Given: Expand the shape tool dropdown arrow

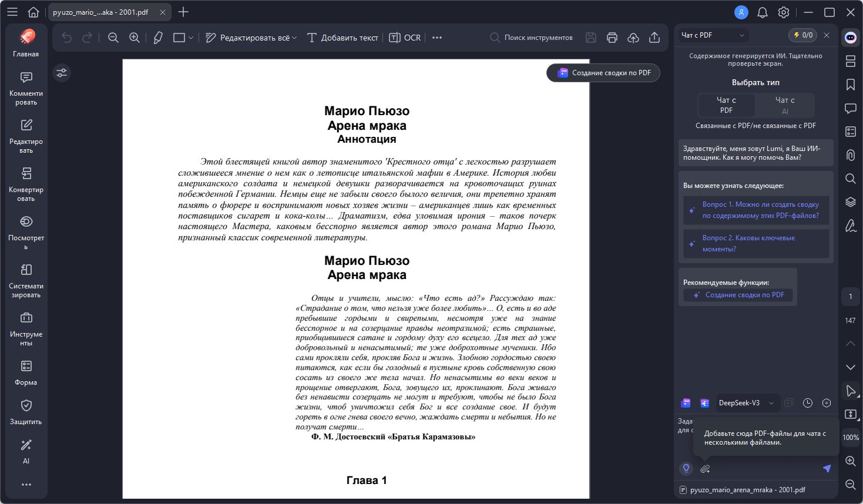Looking at the screenshot, I should 191,38.
